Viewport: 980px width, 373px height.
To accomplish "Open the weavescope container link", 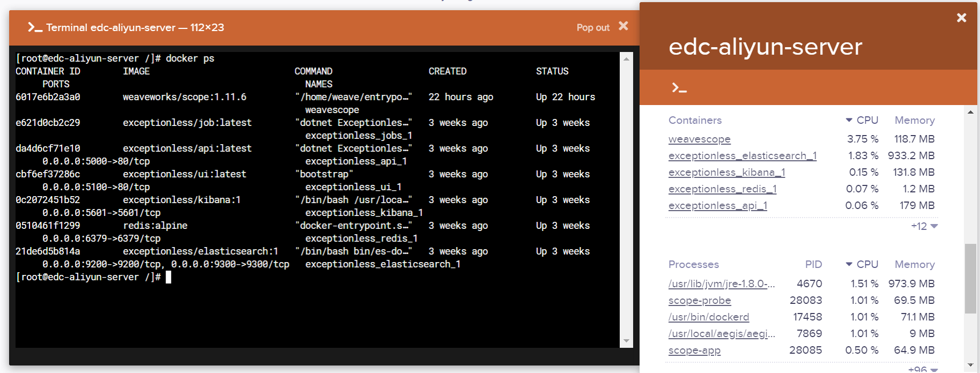I will pos(699,139).
